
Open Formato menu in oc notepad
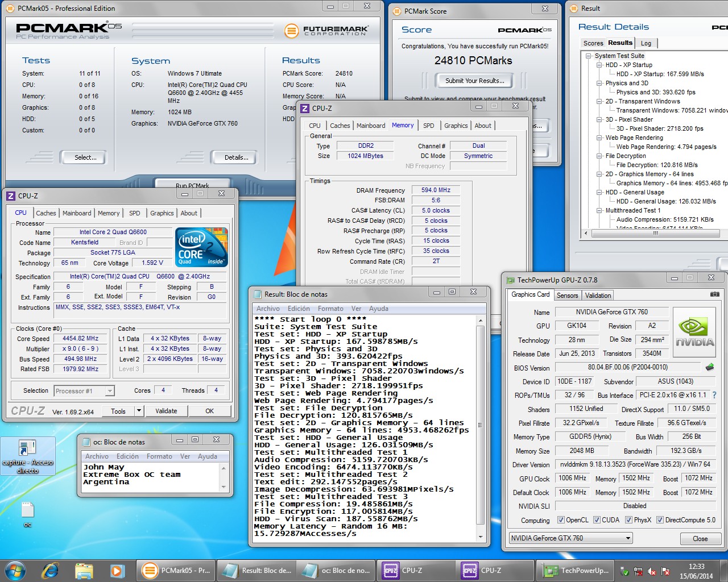159,456
